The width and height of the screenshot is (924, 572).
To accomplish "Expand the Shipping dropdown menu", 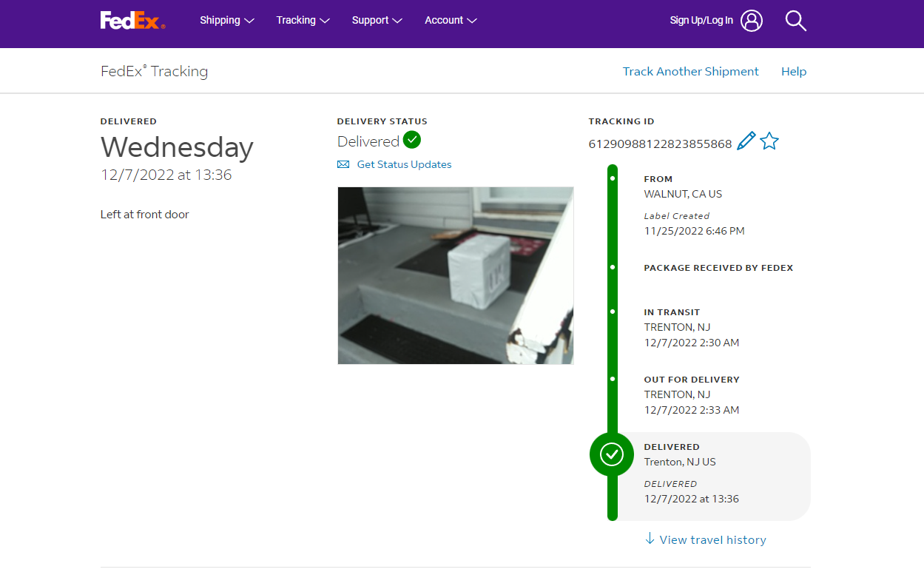I will click(226, 21).
